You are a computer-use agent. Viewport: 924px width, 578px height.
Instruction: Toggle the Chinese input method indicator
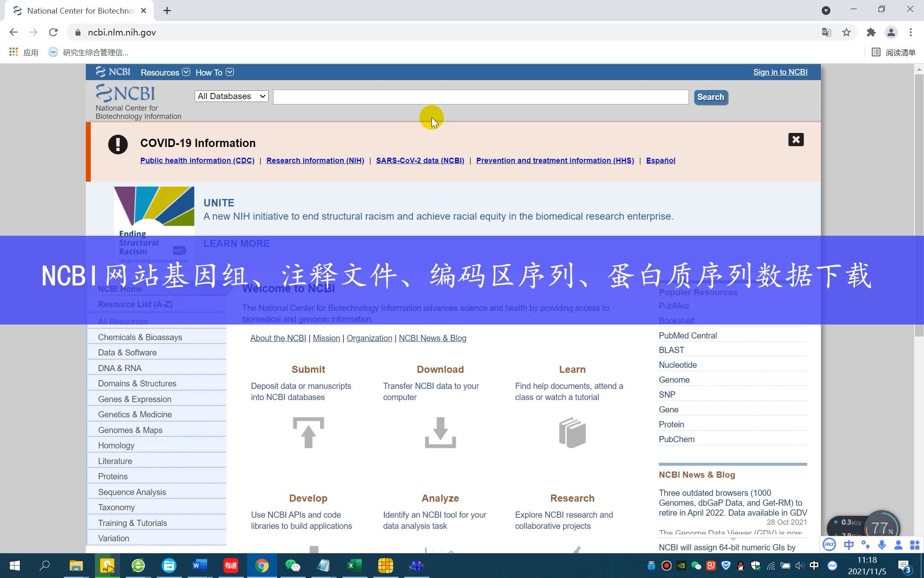[814, 566]
